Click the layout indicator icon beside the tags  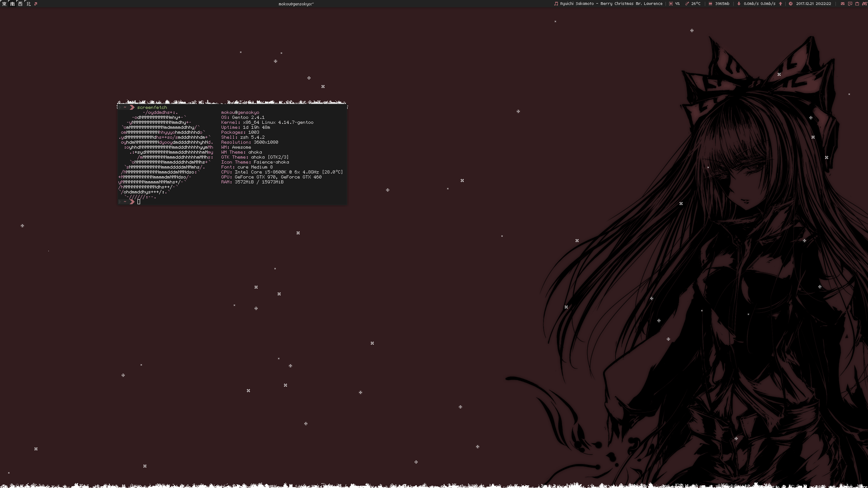[x=36, y=4]
